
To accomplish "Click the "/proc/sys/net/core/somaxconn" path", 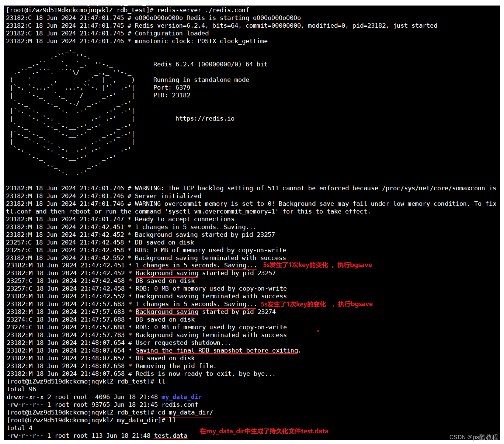I will coord(434,188).
